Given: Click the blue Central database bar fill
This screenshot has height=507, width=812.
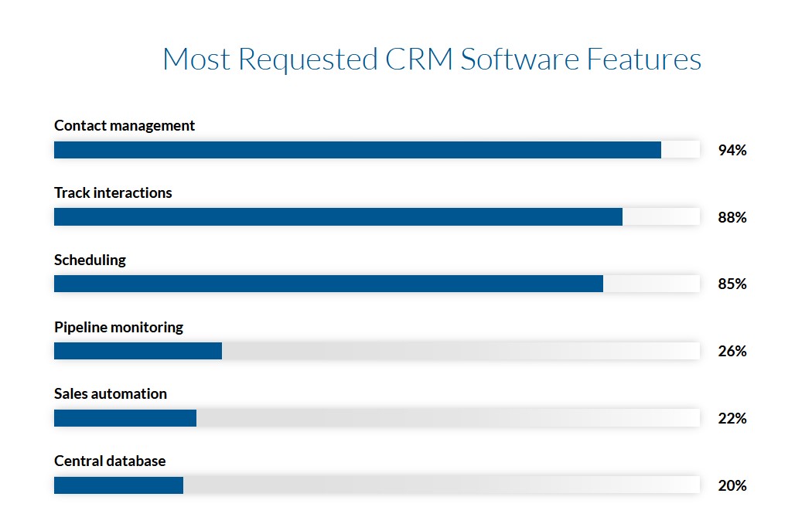Looking at the screenshot, I should coord(118,485).
